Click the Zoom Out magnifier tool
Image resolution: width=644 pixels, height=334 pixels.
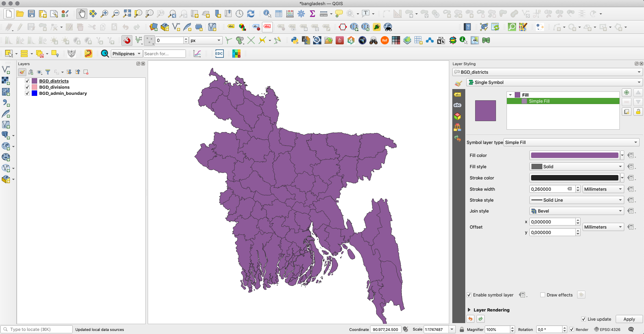tap(116, 14)
